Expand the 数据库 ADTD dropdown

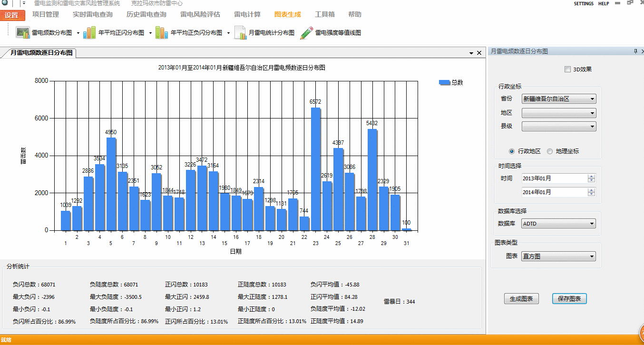pos(559,224)
